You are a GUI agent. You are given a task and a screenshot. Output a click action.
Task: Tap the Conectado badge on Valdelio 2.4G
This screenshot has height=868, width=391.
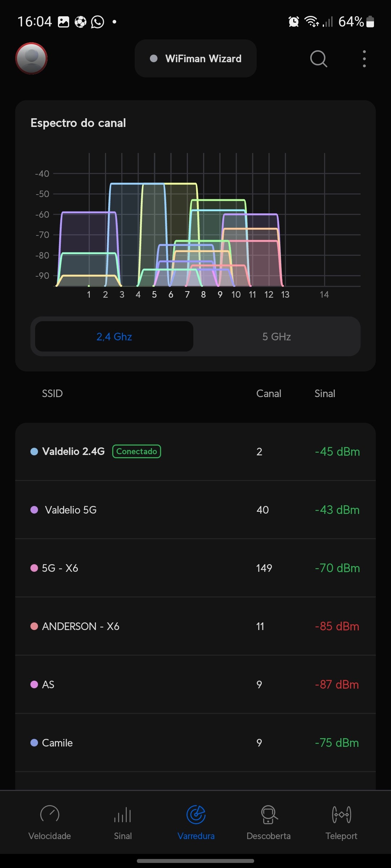pos(136,451)
